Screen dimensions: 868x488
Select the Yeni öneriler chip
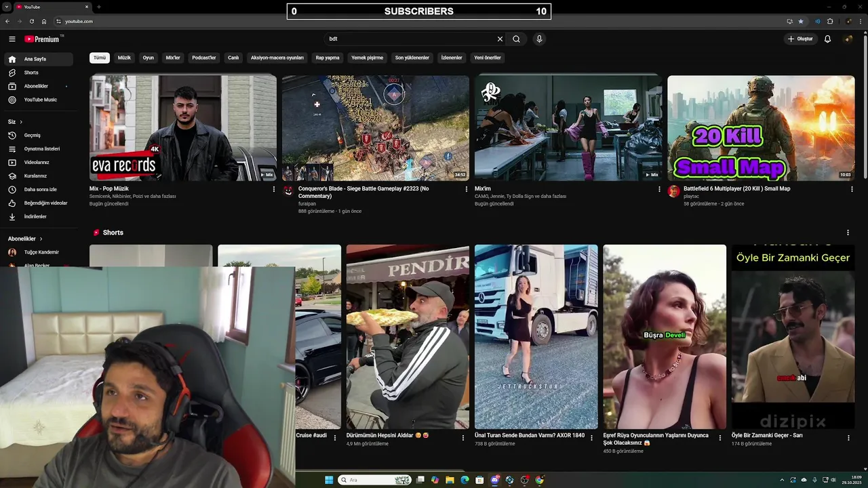487,58
